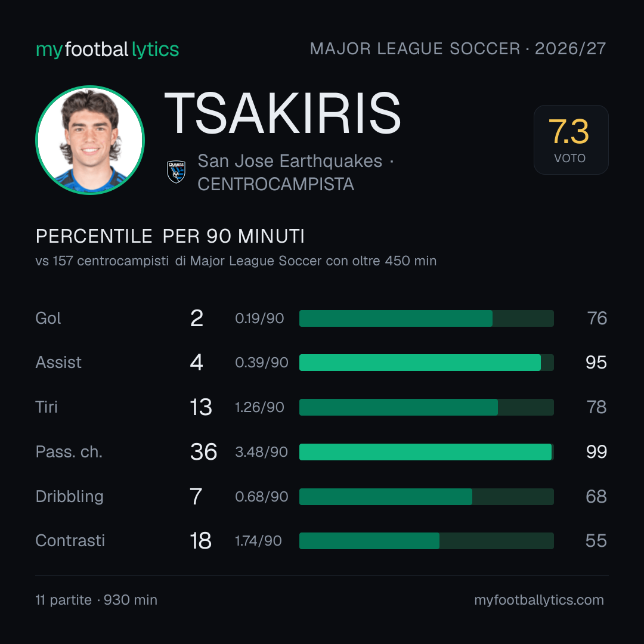Select the Gol row label
This screenshot has height=644, width=644.
[48, 318]
